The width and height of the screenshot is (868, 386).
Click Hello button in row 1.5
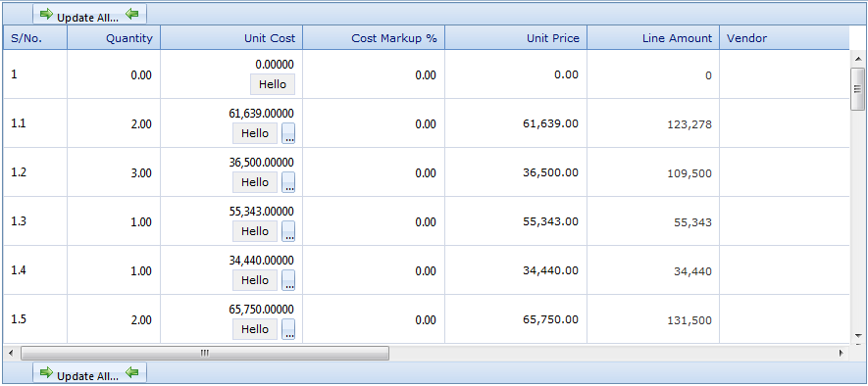(255, 329)
